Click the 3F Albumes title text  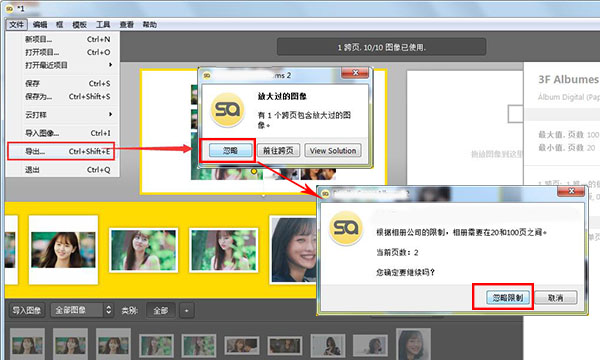568,80
